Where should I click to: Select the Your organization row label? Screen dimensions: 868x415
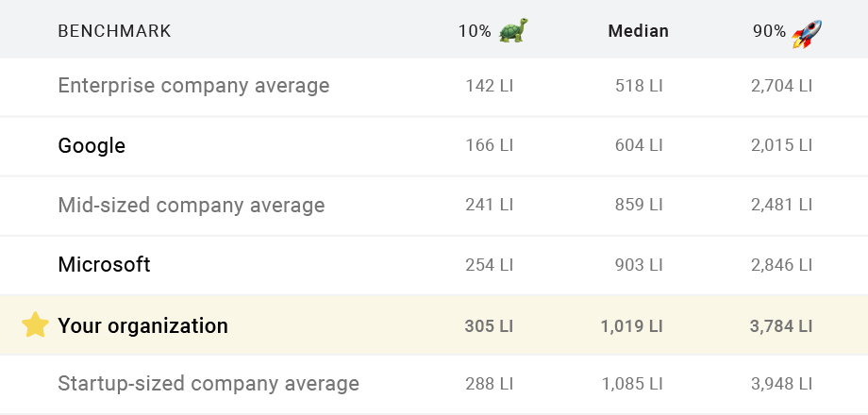click(142, 326)
